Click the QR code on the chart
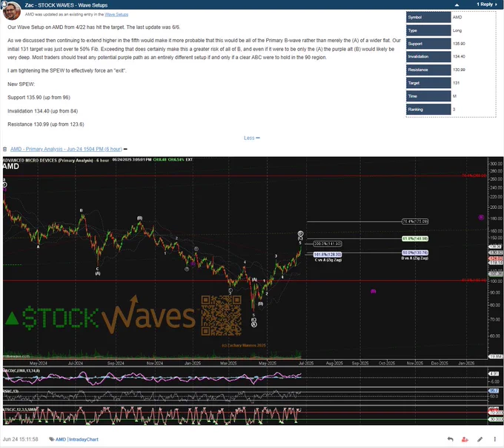Image resolution: width=504 pixels, height=448 pixels. (x=221, y=315)
